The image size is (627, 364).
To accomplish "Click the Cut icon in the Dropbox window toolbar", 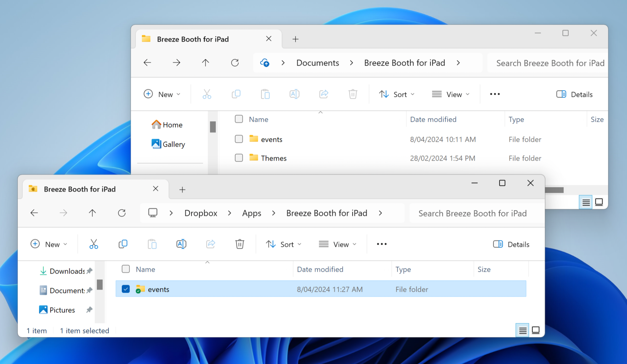I will click(x=94, y=244).
